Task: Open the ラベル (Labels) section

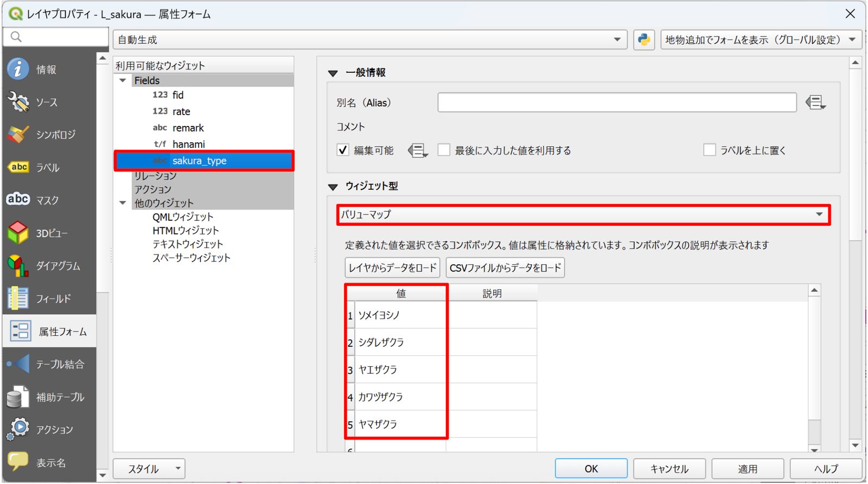Action: point(49,168)
